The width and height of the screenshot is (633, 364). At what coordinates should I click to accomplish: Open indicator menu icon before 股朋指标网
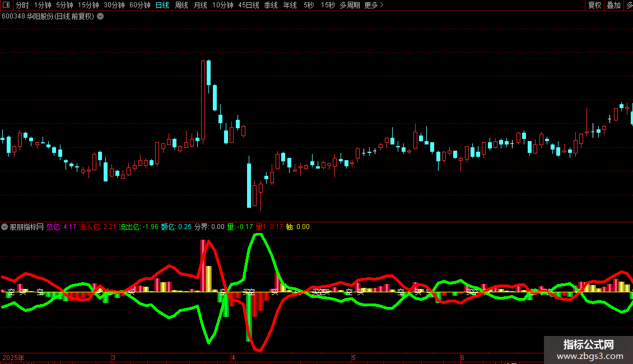click(x=4, y=227)
